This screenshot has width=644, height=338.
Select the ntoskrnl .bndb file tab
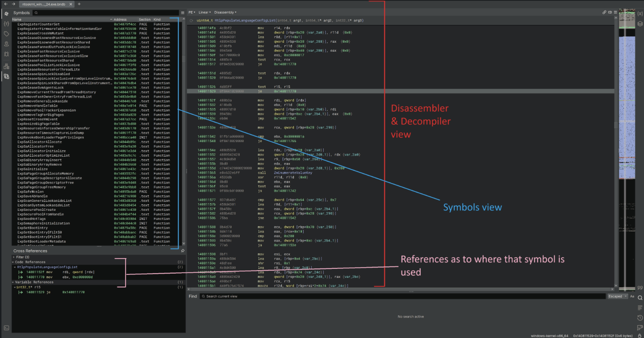47,4
